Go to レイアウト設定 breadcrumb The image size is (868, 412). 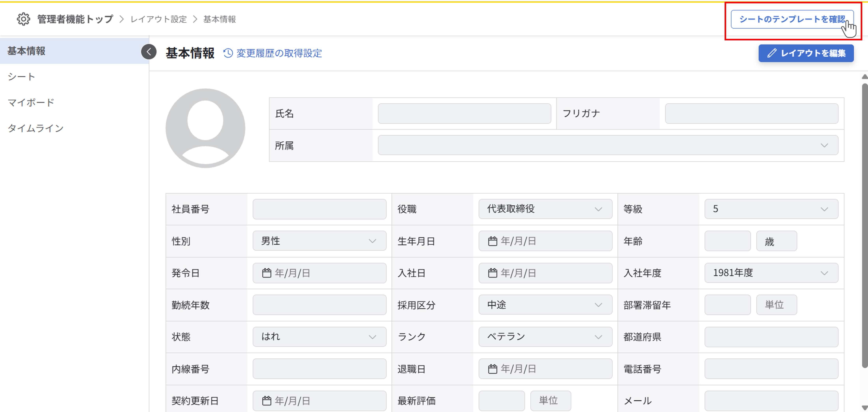click(x=159, y=19)
